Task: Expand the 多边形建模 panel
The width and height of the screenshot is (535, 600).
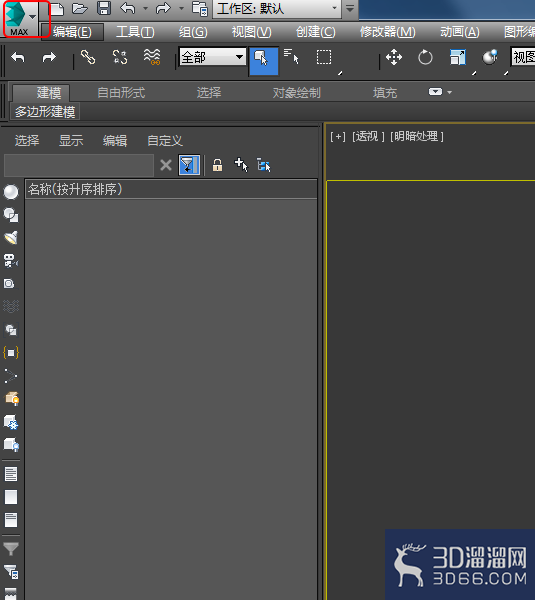Action: 45,112
